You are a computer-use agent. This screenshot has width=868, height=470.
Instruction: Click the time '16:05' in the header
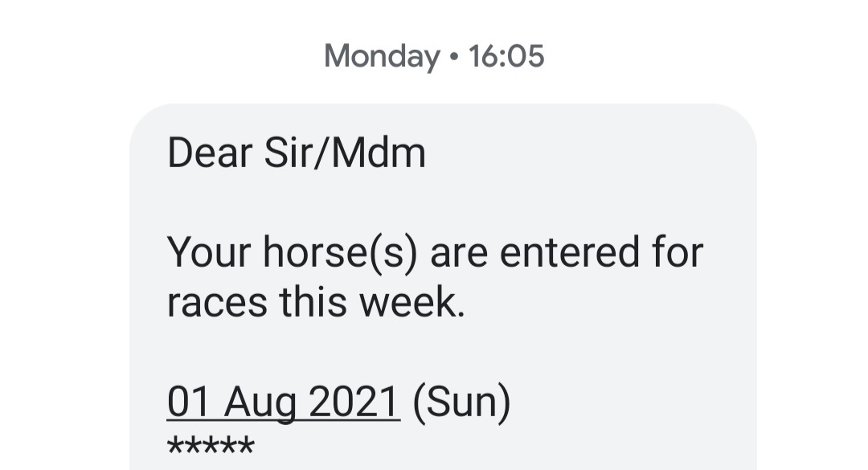pos(506,56)
